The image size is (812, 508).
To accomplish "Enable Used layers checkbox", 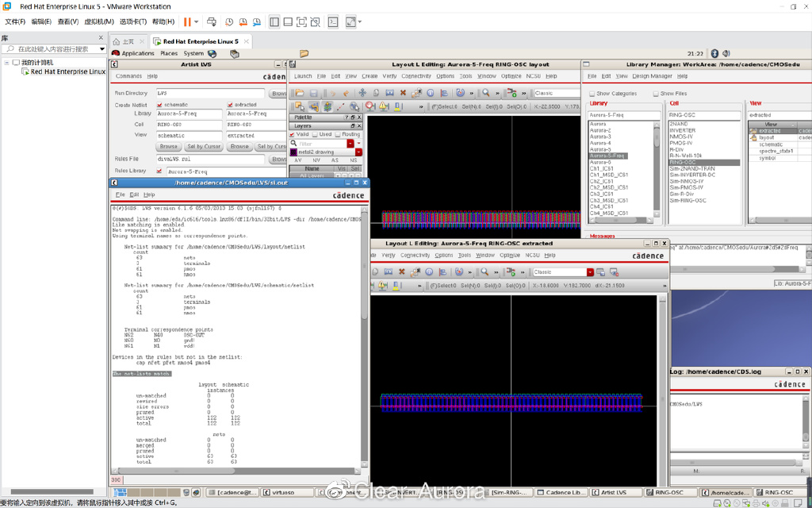I will pyautogui.click(x=315, y=134).
